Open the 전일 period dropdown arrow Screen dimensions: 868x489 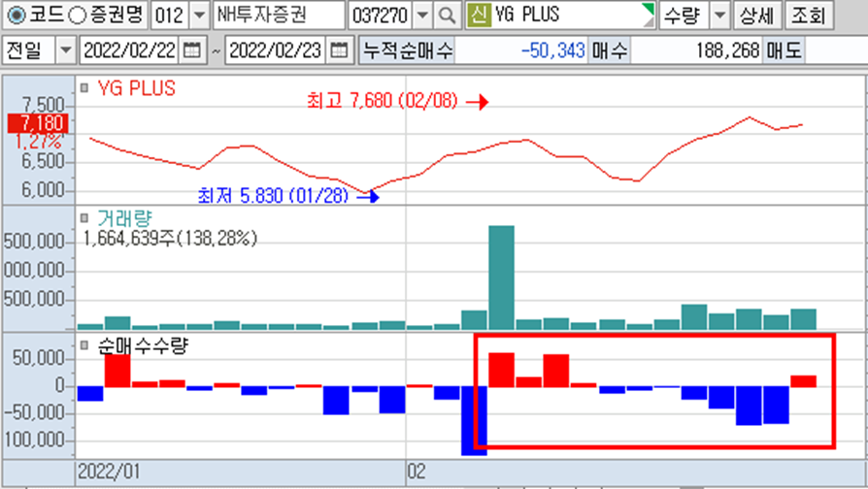tap(66, 50)
